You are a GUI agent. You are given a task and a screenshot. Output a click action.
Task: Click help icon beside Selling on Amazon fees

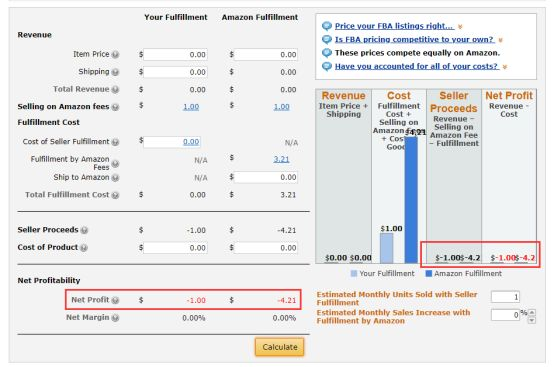pyautogui.click(x=115, y=107)
